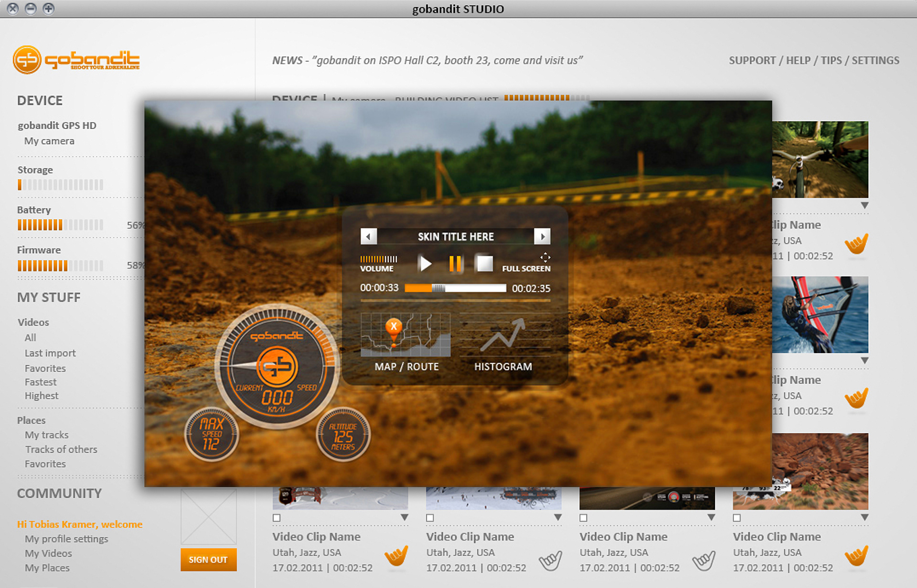Screen dimensions: 917x588
Task: Select Tracks of others under Places
Action: click(61, 449)
